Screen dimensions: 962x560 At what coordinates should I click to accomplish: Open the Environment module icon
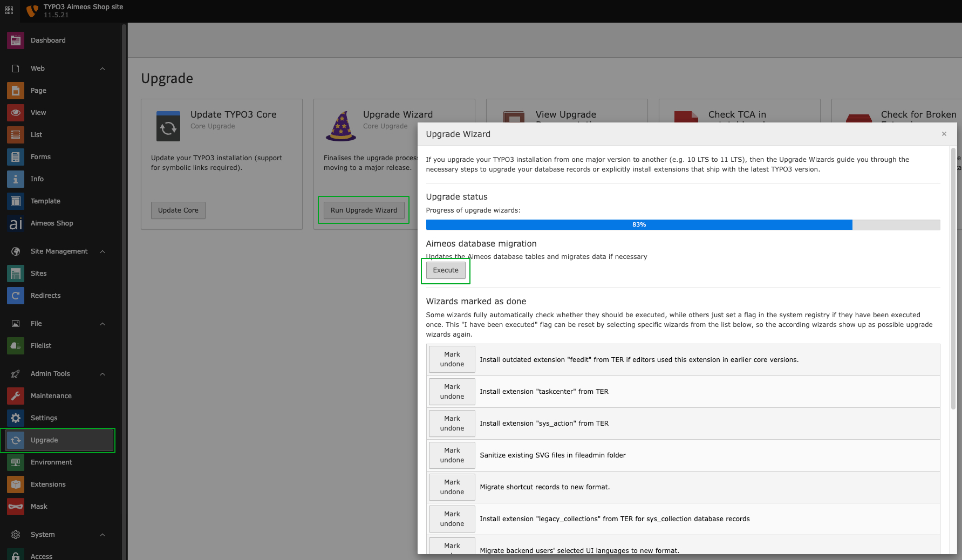[16, 462]
